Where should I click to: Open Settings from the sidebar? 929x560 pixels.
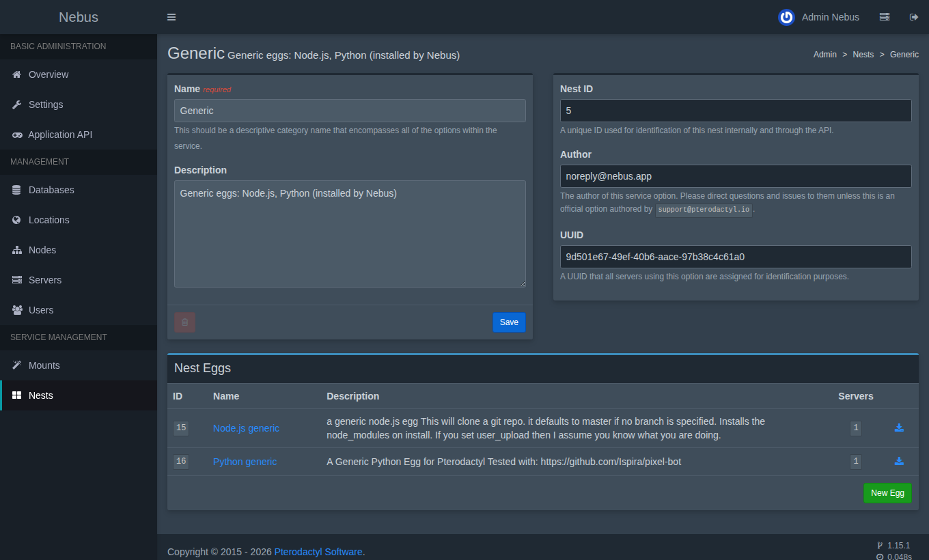pos(79,104)
